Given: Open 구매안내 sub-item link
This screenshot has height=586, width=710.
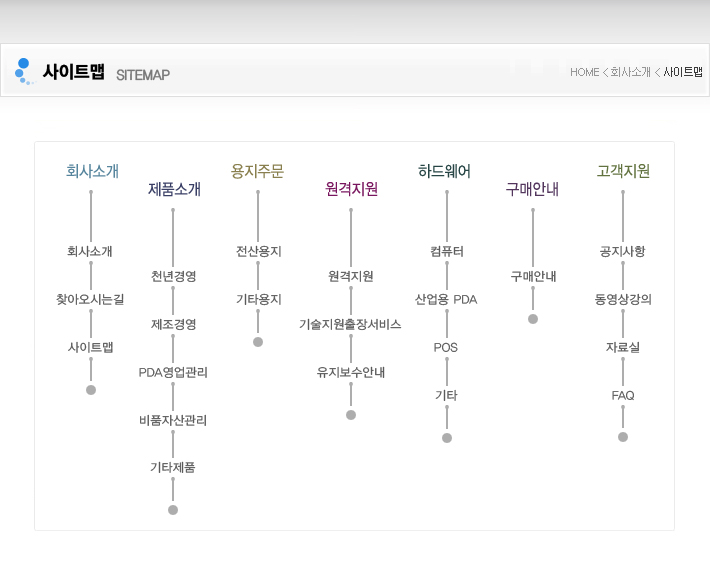Looking at the screenshot, I should [x=533, y=276].
